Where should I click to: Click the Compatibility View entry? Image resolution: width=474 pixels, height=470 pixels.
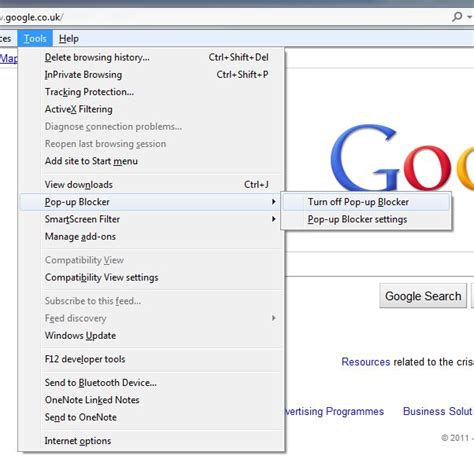pos(152,260)
